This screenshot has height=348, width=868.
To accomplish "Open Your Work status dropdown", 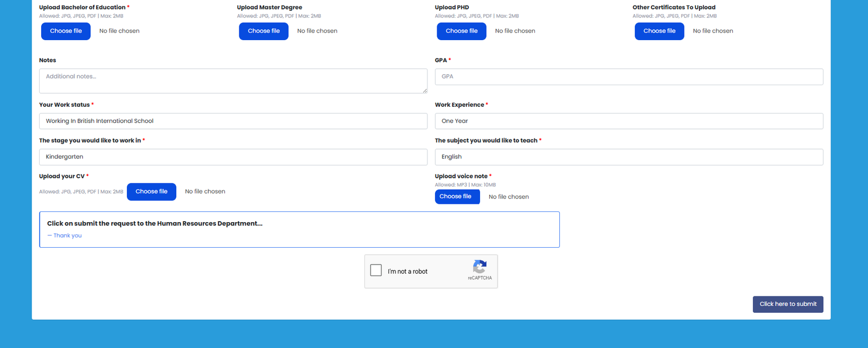I will 233,121.
